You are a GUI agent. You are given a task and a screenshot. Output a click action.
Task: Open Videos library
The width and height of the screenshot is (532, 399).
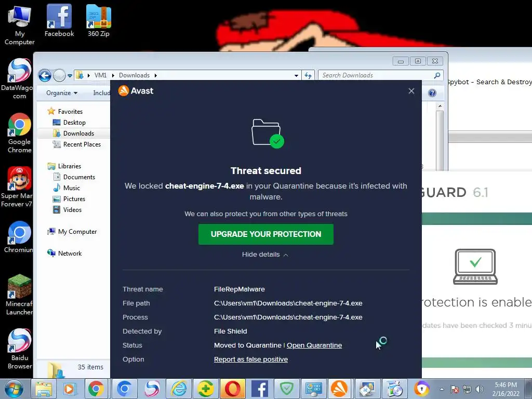[x=72, y=210]
